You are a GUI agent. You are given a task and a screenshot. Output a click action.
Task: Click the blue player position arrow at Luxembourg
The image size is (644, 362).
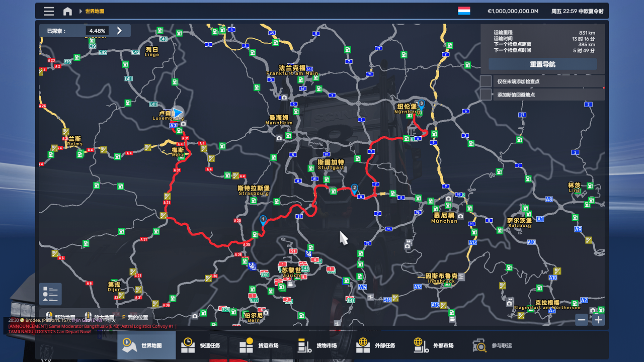pos(178,113)
